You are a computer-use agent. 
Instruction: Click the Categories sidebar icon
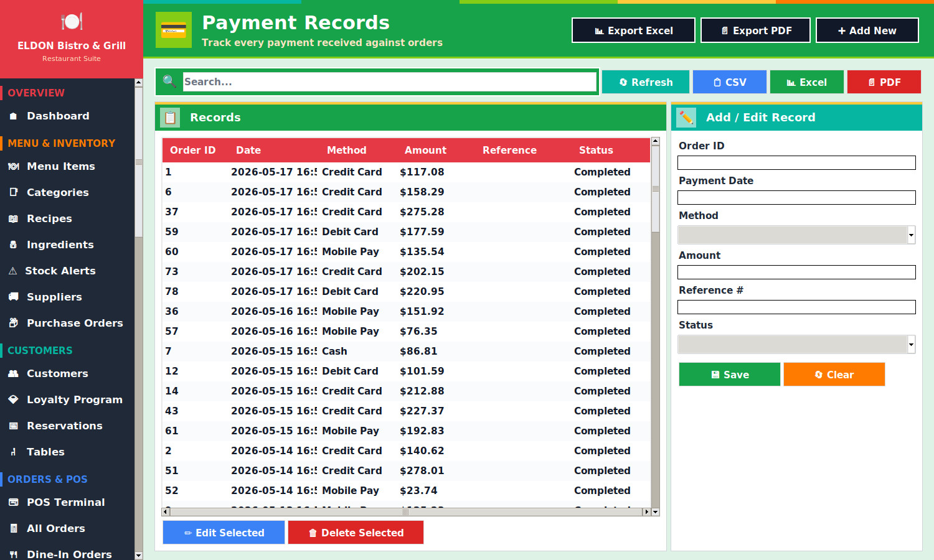(13, 192)
